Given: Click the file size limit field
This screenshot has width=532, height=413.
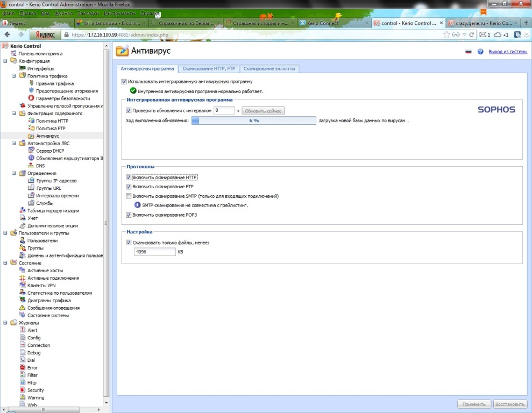Looking at the screenshot, I should pos(155,252).
